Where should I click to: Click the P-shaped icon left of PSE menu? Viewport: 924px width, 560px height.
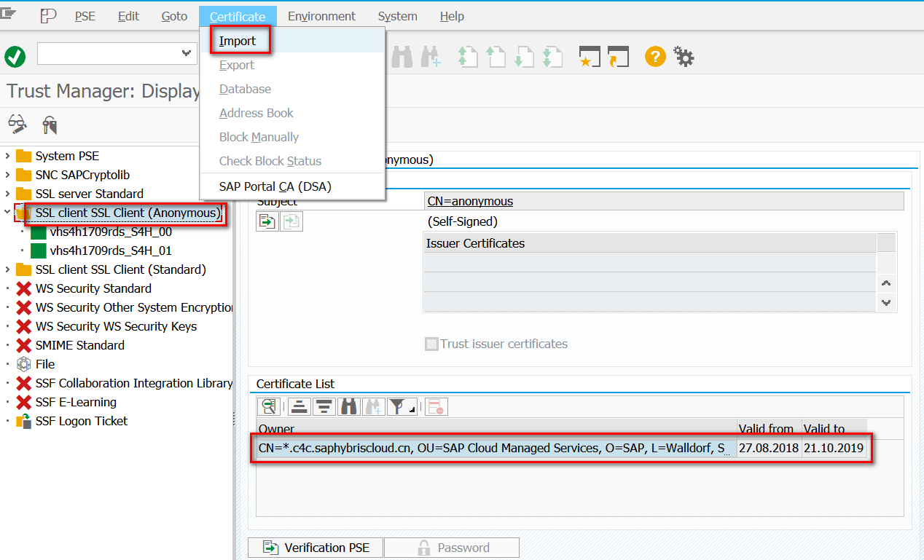pos(48,16)
